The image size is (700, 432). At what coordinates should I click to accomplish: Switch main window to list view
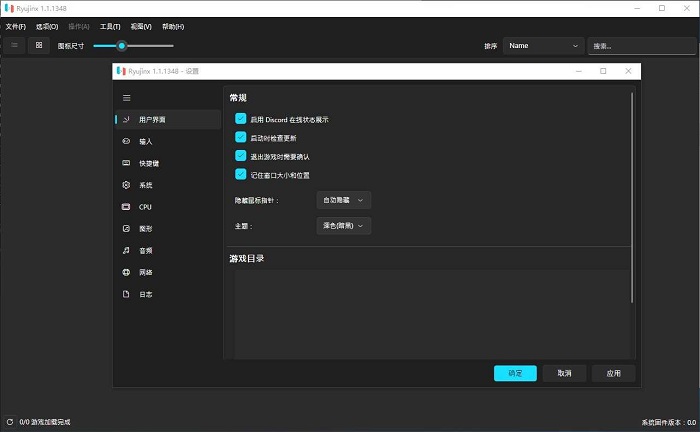tap(14, 45)
